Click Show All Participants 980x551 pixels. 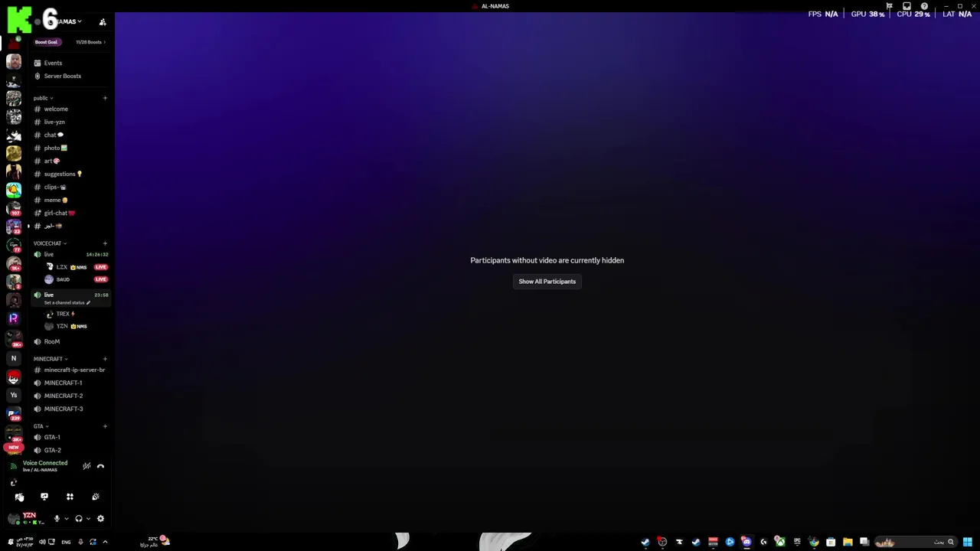tap(547, 282)
